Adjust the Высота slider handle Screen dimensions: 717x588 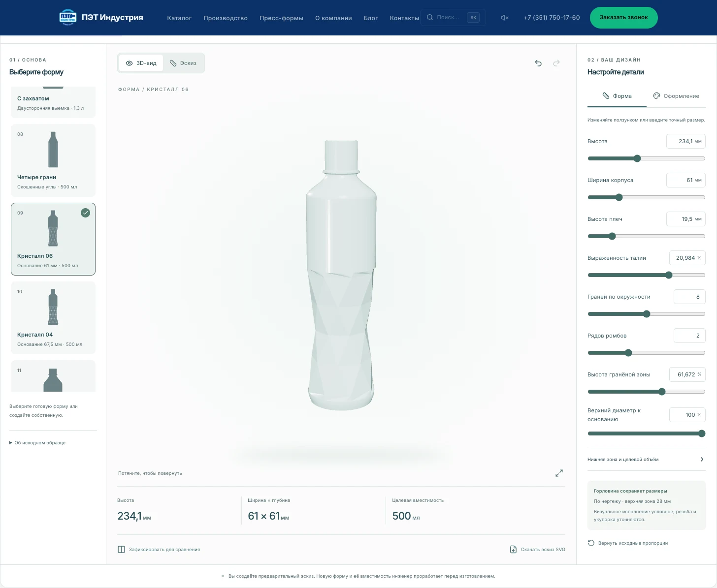click(x=637, y=158)
